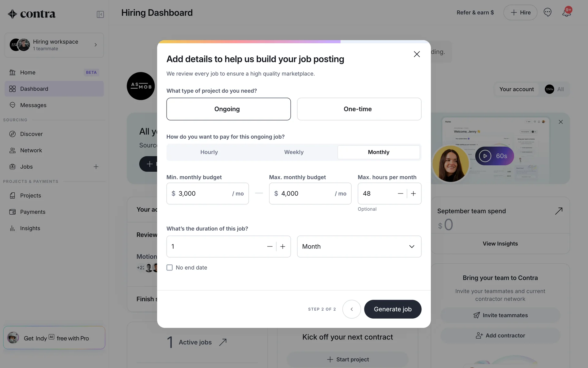Collapse the sidebar panel icon

point(100,14)
